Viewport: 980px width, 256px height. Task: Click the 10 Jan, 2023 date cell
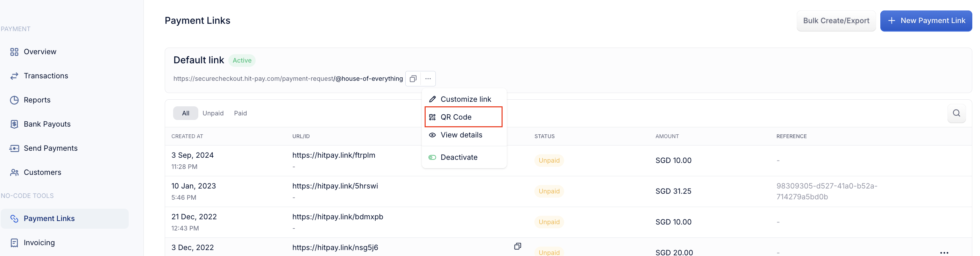coord(193,186)
